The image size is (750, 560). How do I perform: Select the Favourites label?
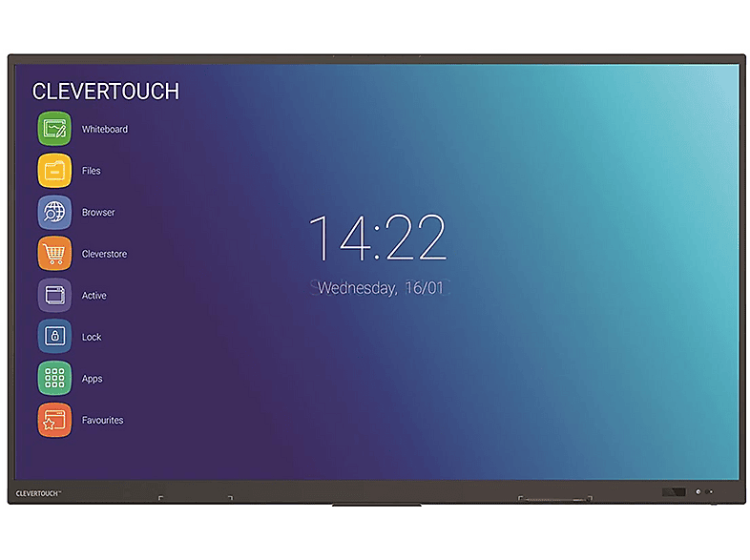click(102, 421)
